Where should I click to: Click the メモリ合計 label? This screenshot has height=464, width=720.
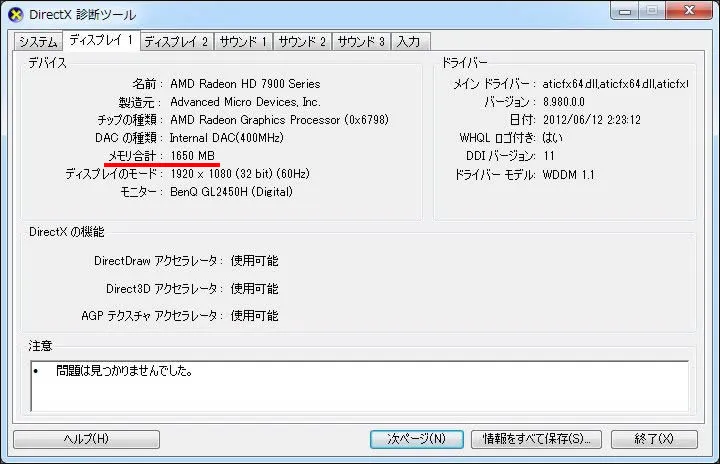(x=132, y=156)
